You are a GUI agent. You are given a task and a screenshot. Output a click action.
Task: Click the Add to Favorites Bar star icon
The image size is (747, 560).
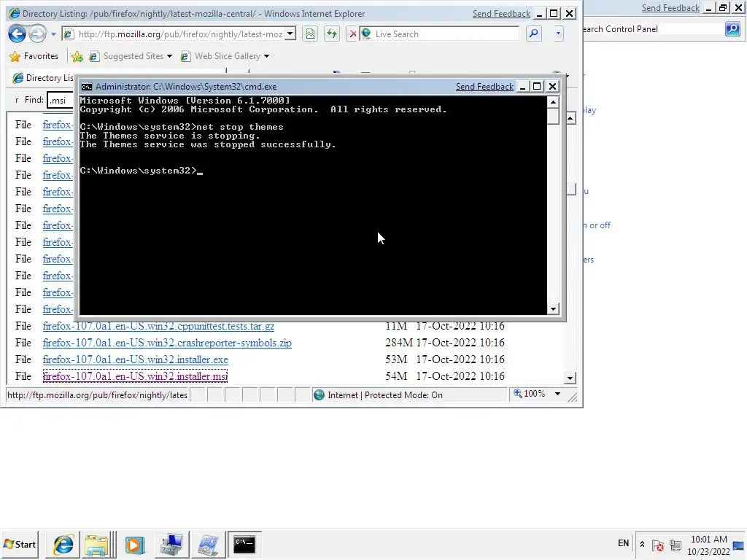77,57
